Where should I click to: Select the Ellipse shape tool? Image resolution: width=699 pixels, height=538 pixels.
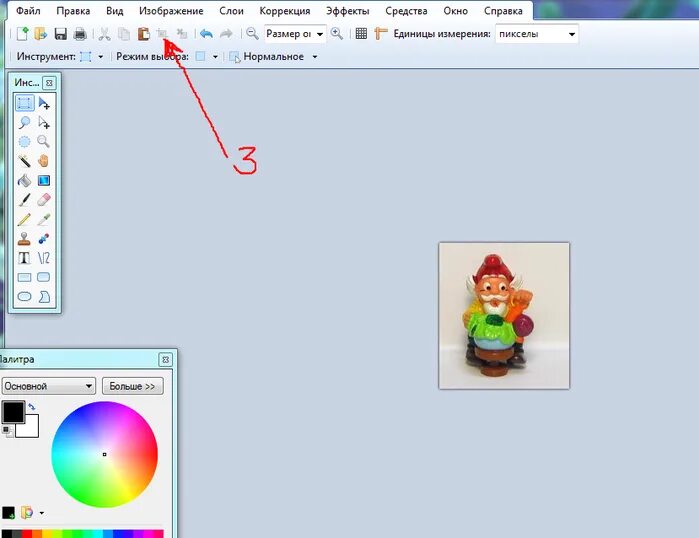pyautogui.click(x=25, y=296)
